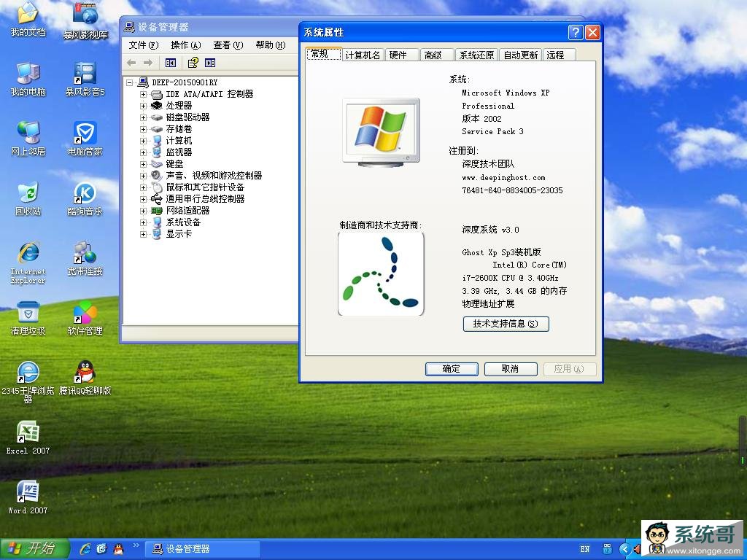The image size is (747, 560).
Task: Select the 我的电脑 desktop icon
Action: click(x=28, y=79)
